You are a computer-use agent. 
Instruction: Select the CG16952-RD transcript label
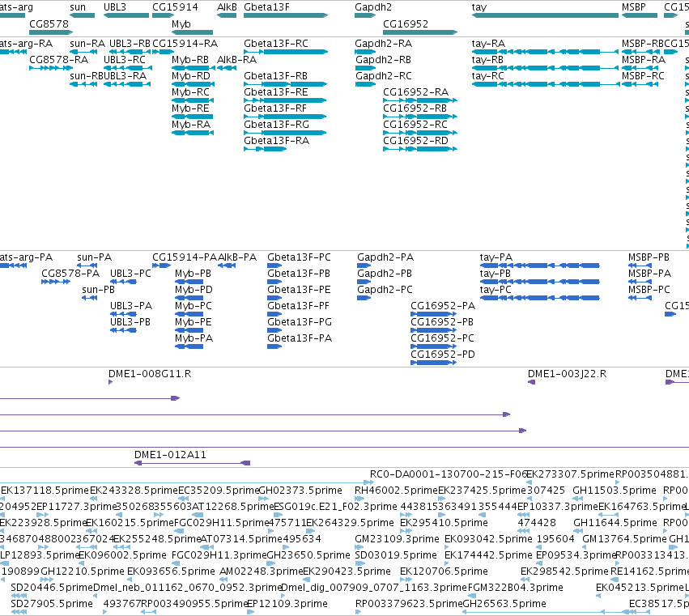[x=415, y=141]
